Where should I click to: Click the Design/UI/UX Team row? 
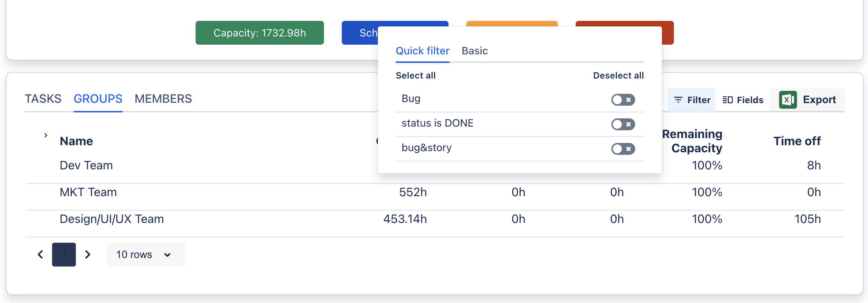tap(112, 219)
